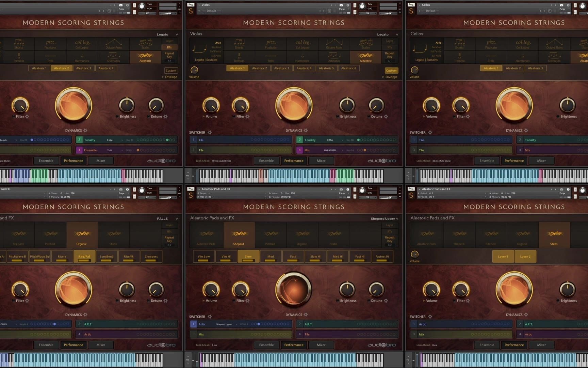This screenshot has width=588, height=368.
Task: Switch to the Ensemble tab in Cellos
Action: click(487, 160)
